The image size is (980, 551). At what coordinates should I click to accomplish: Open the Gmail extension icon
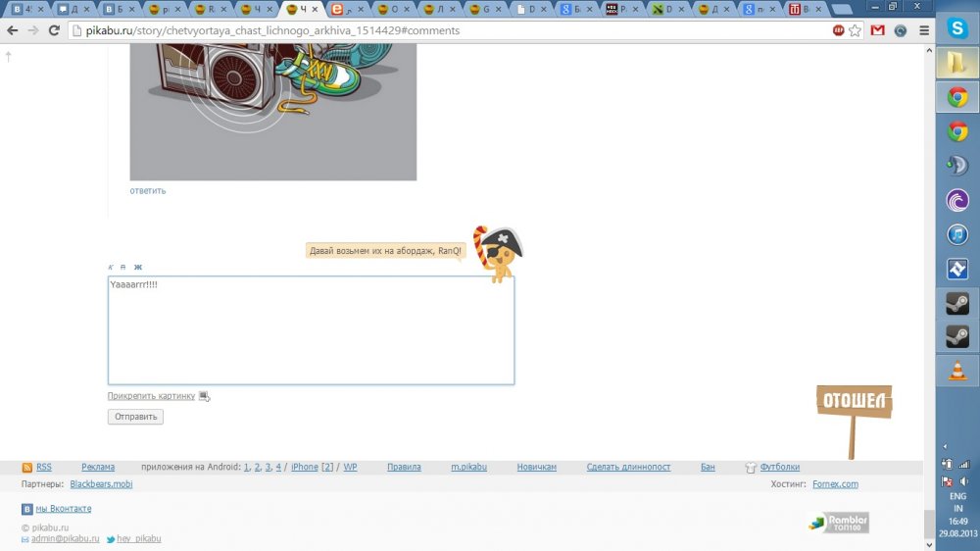coord(877,30)
